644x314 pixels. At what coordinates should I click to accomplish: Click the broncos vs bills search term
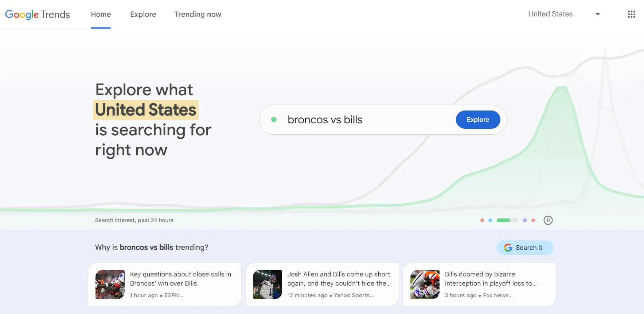point(325,120)
